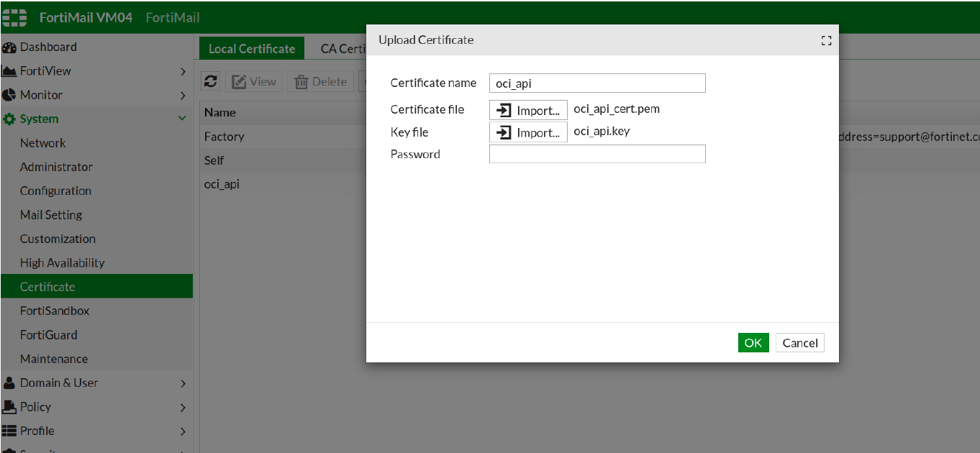Click the System gear icon
This screenshot has height=453, width=980.
point(9,119)
